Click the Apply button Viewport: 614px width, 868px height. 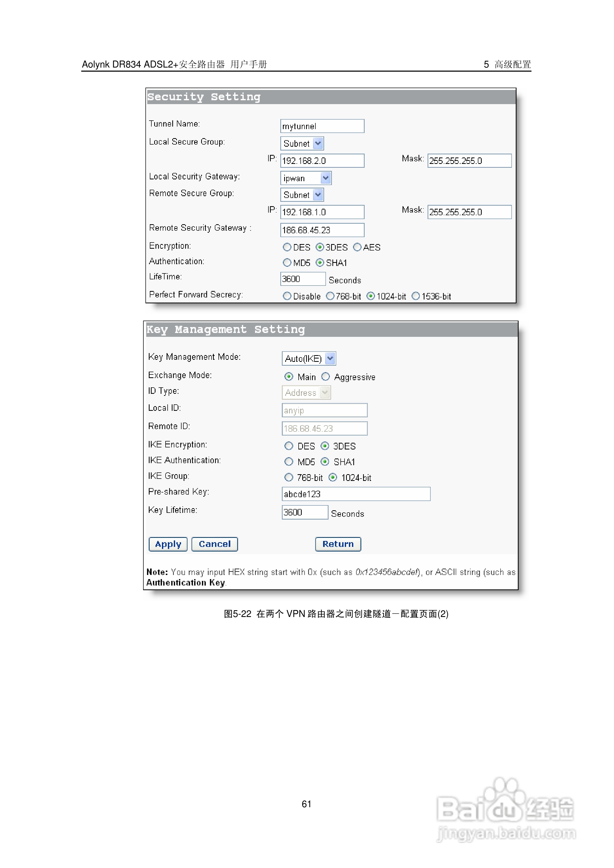pyautogui.click(x=168, y=544)
